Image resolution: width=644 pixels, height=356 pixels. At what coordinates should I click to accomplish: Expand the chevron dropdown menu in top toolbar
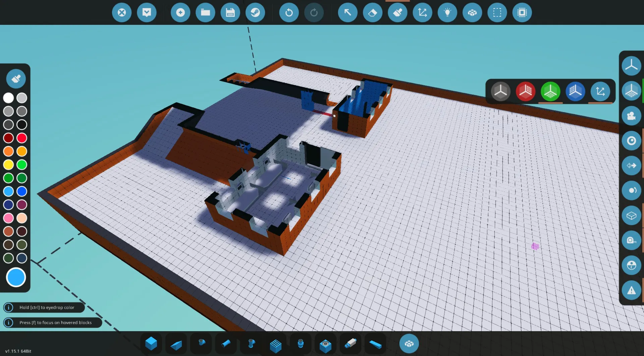[147, 13]
